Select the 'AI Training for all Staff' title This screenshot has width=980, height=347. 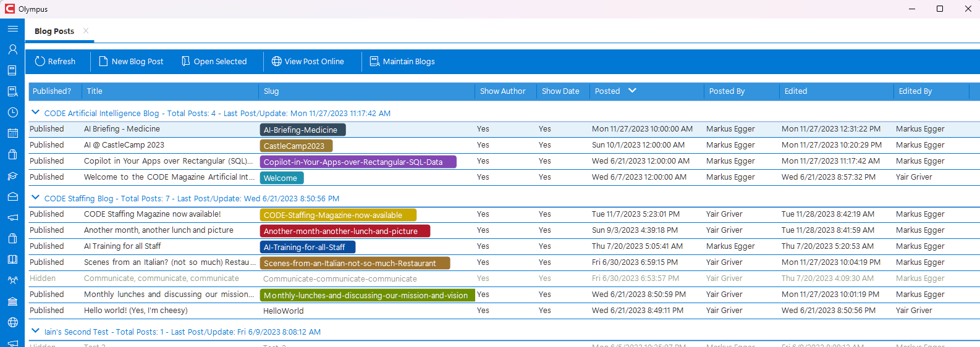122,246
